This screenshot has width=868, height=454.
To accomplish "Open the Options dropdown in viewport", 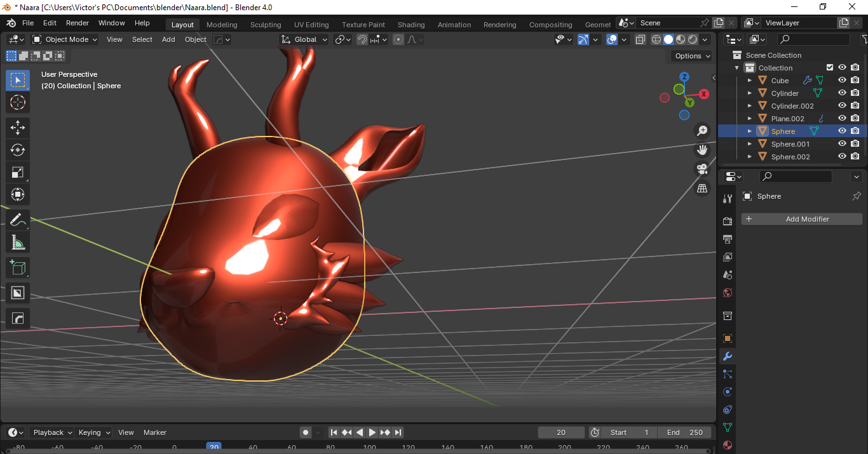I will click(692, 56).
